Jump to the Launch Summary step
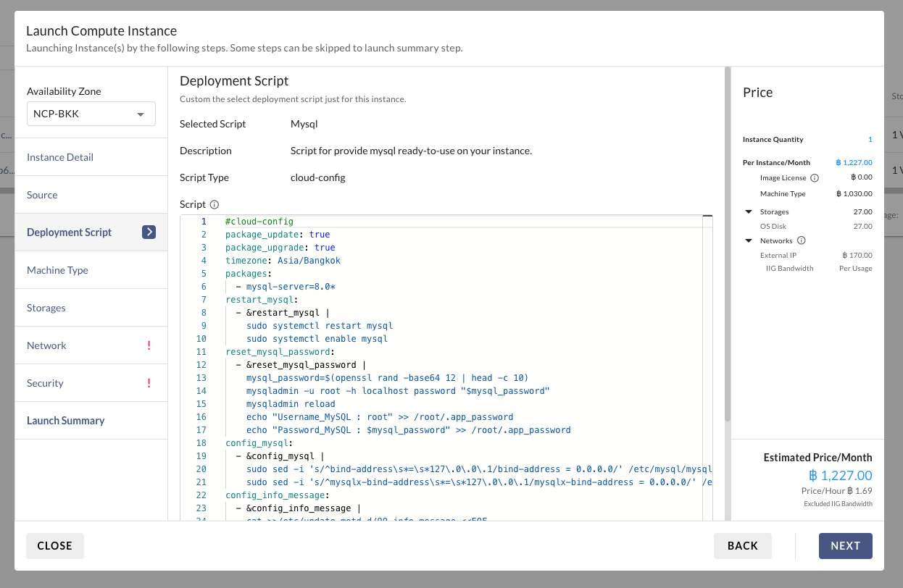This screenshot has height=588, width=903. pyautogui.click(x=66, y=421)
